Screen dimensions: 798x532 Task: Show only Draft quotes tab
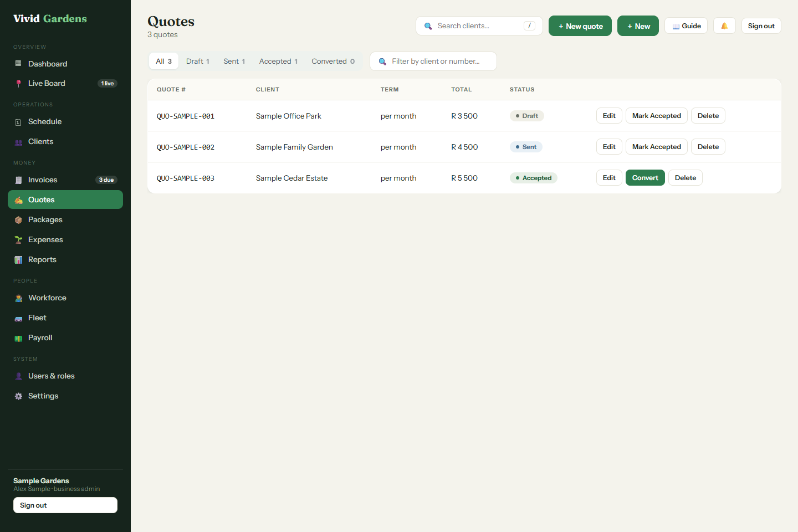click(x=198, y=61)
